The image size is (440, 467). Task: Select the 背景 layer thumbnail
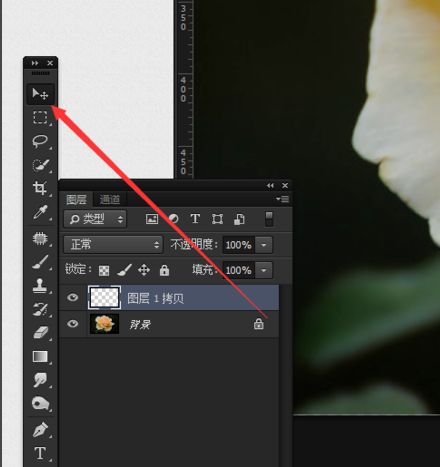click(105, 324)
